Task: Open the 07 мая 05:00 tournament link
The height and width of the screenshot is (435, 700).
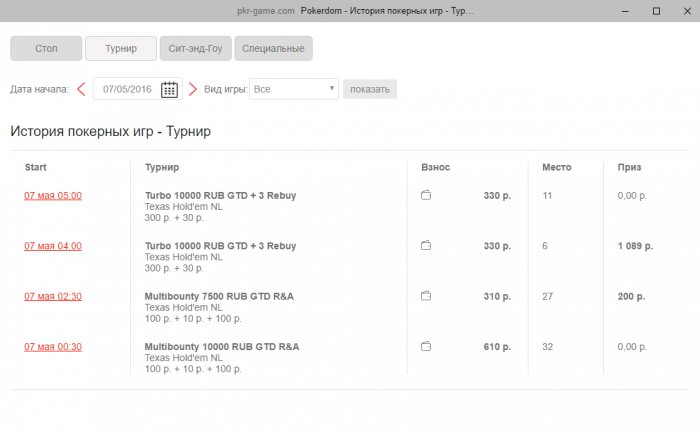Action: coord(53,195)
